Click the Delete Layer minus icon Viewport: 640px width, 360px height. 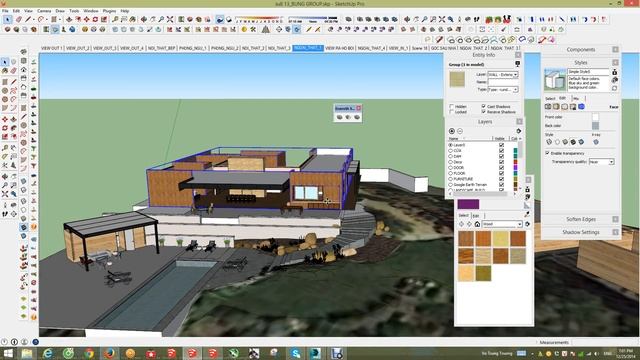(x=460, y=131)
